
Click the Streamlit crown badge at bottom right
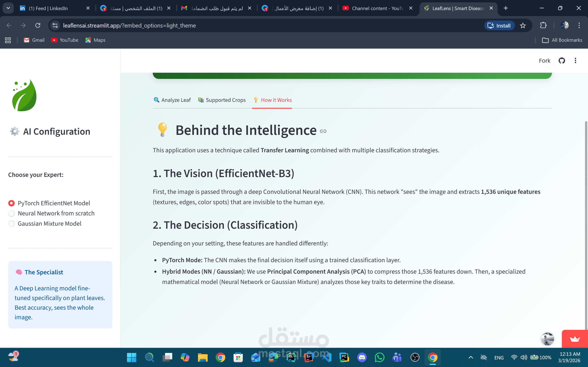[575, 339]
